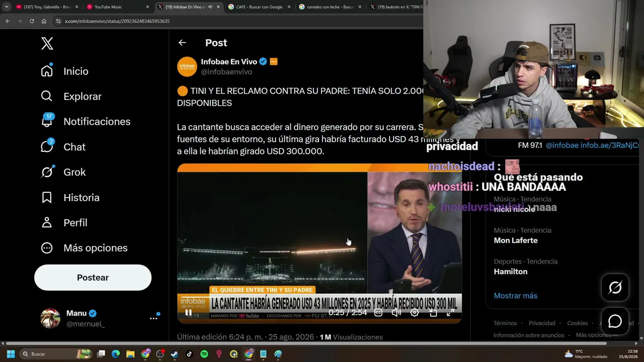This screenshot has height=362, width=644.
Task: Open the floating chat bubble button
Action: pos(615,321)
